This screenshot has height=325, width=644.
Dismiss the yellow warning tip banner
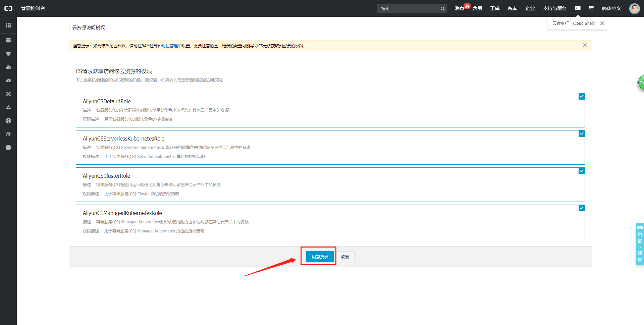coord(585,45)
